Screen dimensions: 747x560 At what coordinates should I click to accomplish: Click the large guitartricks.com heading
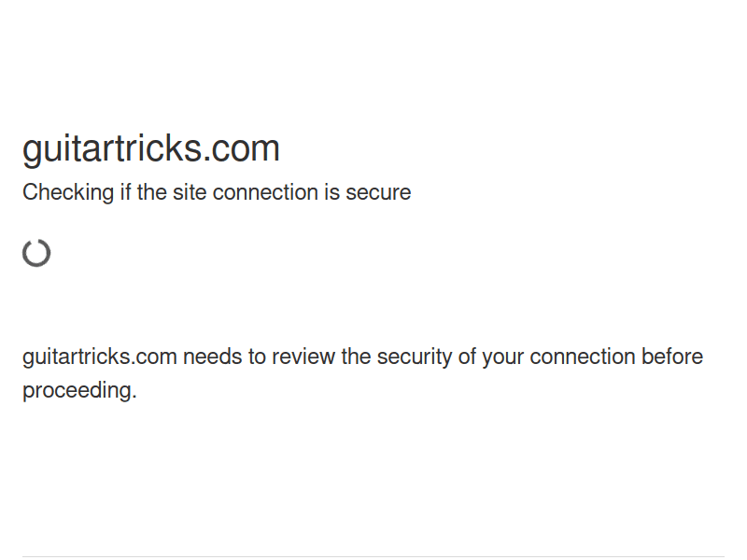pos(151,149)
